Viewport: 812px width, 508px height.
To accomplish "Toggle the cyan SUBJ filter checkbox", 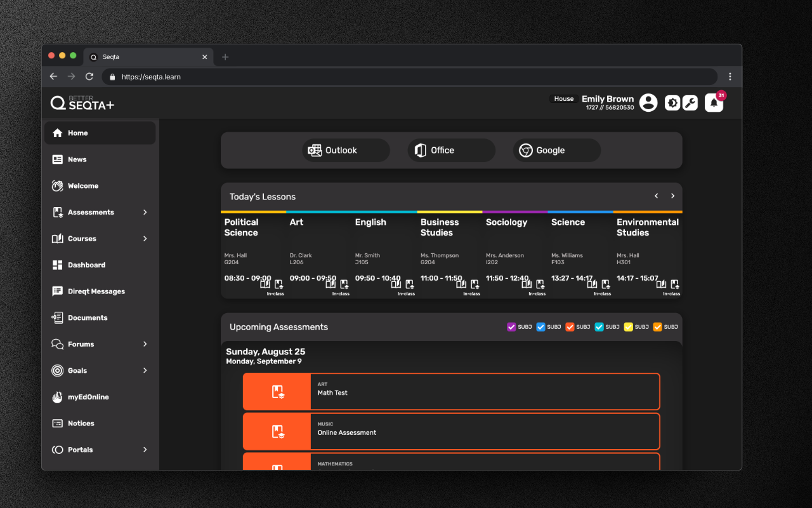I will tap(599, 327).
